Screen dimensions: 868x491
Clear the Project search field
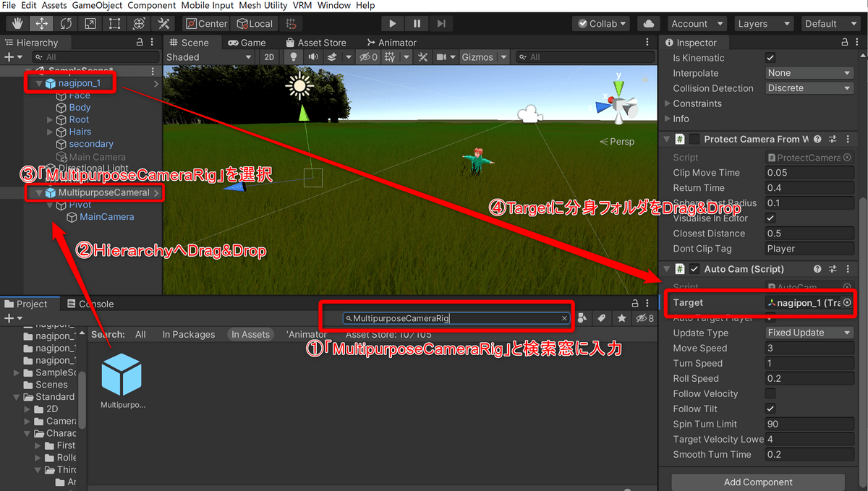tap(565, 318)
